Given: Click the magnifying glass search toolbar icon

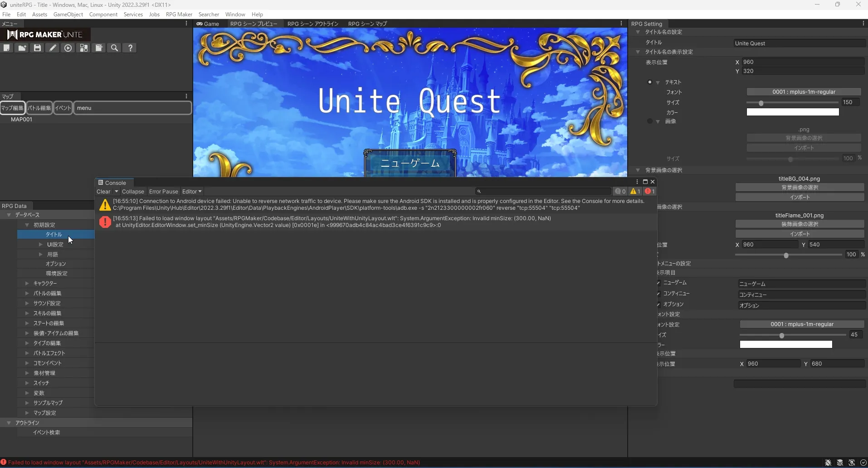Looking at the screenshot, I should 114,48.
